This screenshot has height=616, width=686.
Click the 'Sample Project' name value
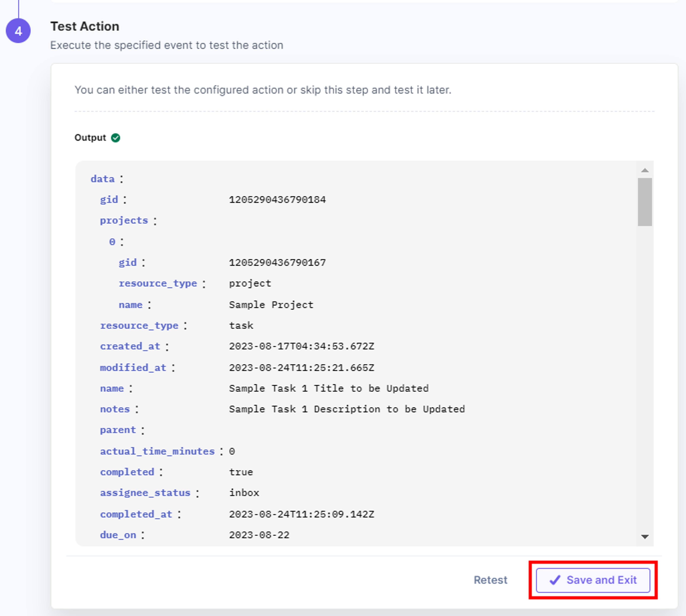click(271, 305)
